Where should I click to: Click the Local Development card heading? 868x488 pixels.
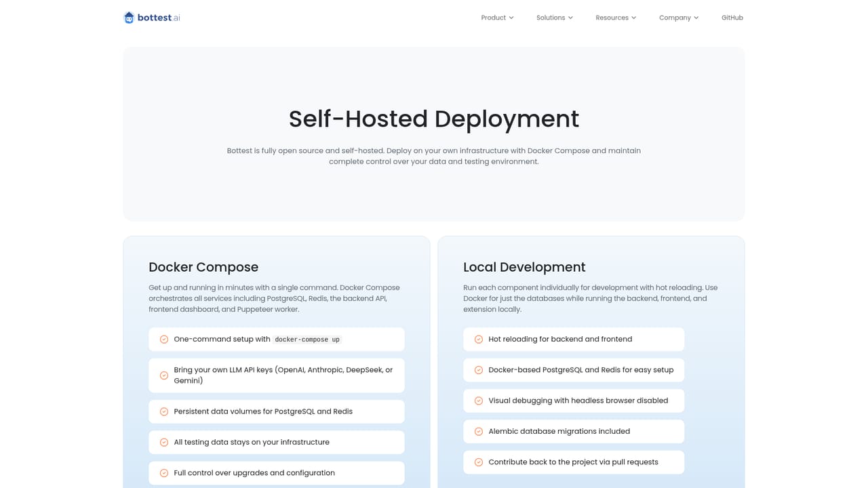click(x=524, y=267)
